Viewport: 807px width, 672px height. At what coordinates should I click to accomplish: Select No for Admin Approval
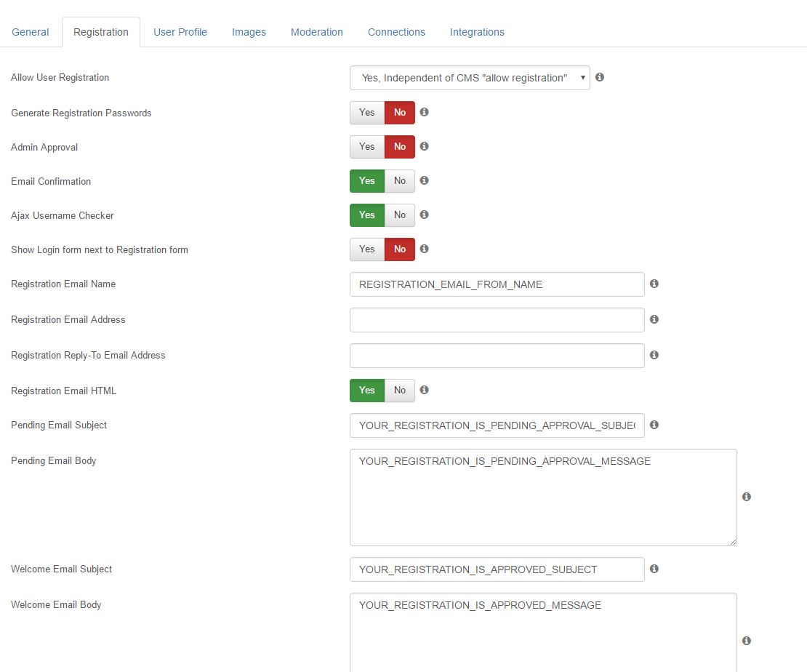[x=400, y=147]
